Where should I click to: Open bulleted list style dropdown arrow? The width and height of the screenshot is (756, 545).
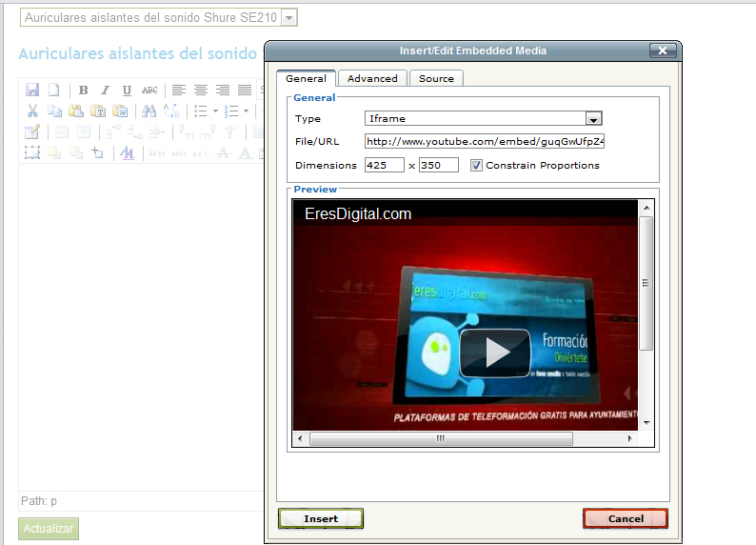pyautogui.click(x=215, y=111)
